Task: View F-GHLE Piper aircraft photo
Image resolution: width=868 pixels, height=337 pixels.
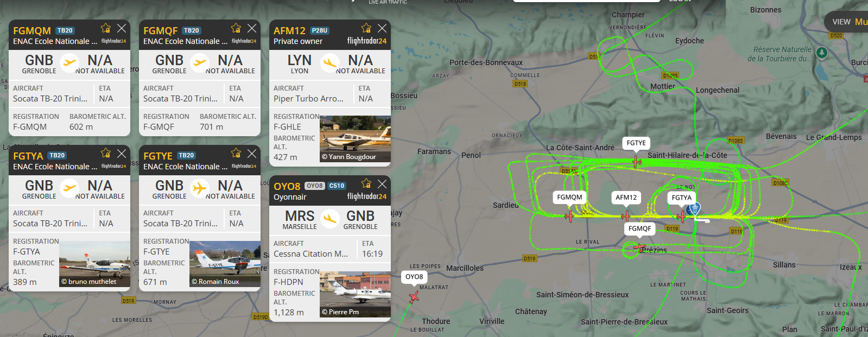Action: (355, 139)
